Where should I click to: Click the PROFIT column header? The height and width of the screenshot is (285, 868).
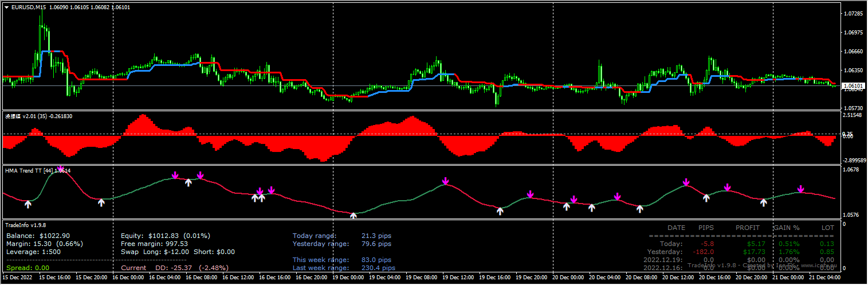point(748,228)
